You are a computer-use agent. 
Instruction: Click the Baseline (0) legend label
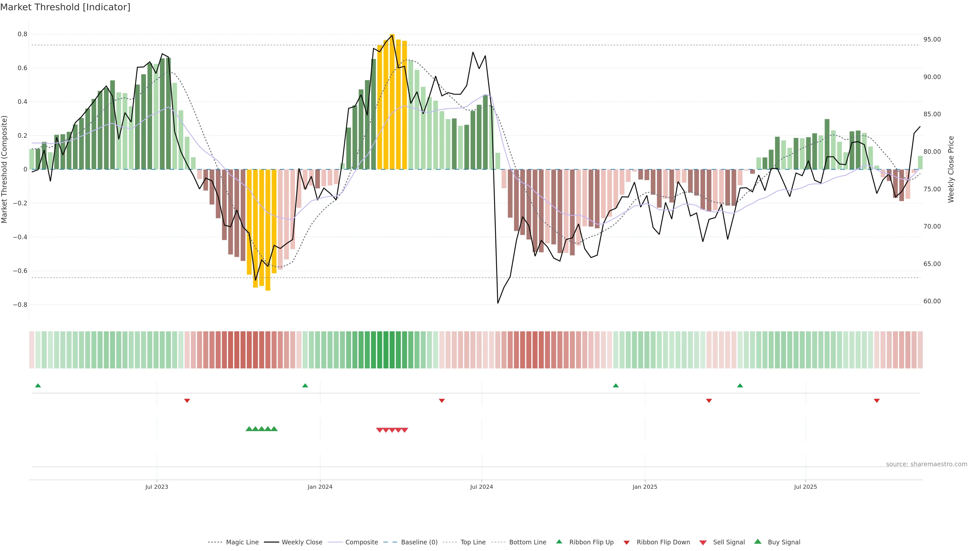tap(419, 542)
